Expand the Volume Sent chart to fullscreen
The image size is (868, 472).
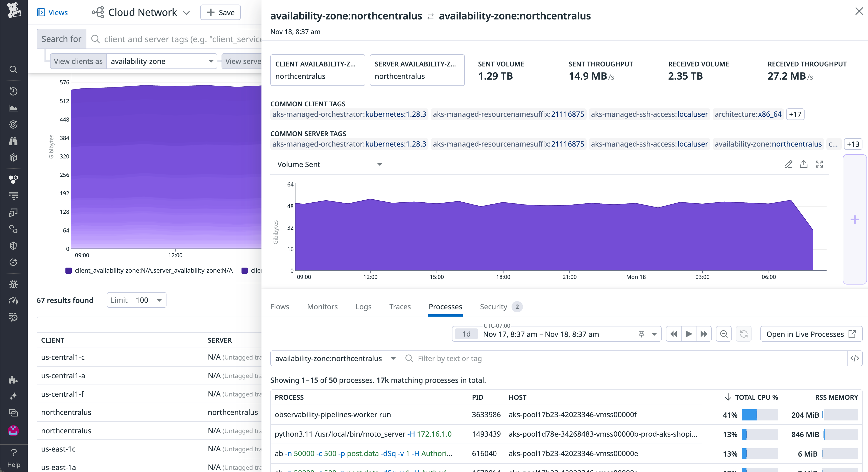coord(820,164)
